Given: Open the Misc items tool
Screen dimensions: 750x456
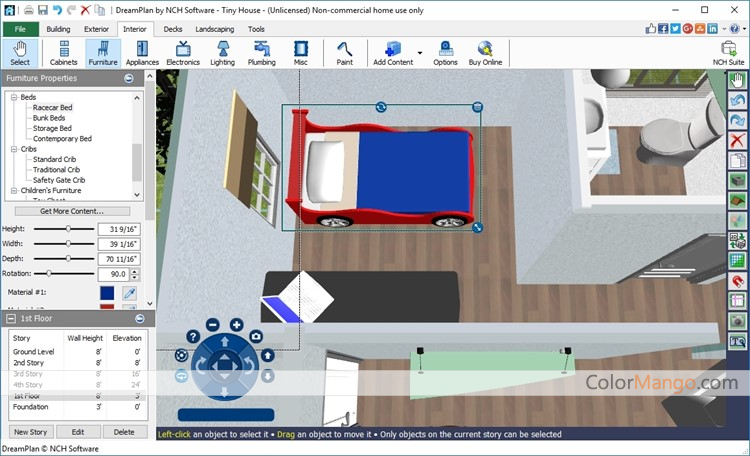Looking at the screenshot, I should pyautogui.click(x=300, y=53).
